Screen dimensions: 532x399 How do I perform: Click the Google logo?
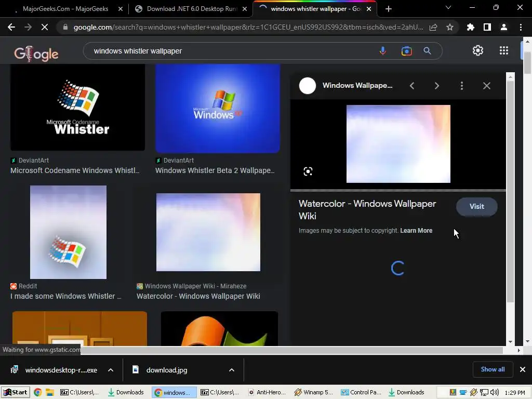36,54
